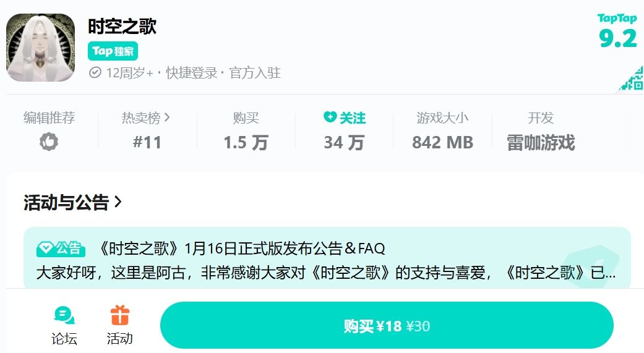Screen dimensions: 644x353
Task: Expand the 热卖榜 chevron arrow
Action: pyautogui.click(x=167, y=117)
